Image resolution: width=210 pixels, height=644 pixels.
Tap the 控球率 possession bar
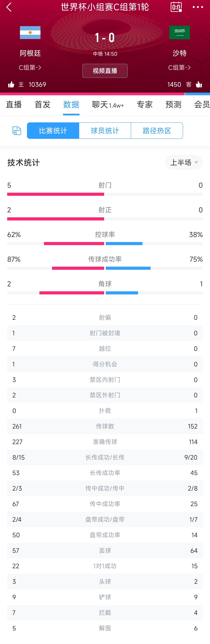[x=105, y=243]
